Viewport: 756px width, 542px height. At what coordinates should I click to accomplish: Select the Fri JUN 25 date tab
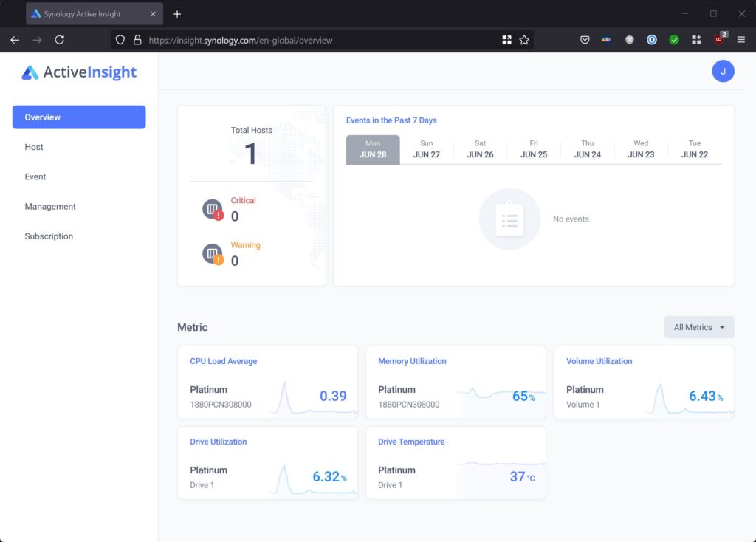click(x=534, y=149)
